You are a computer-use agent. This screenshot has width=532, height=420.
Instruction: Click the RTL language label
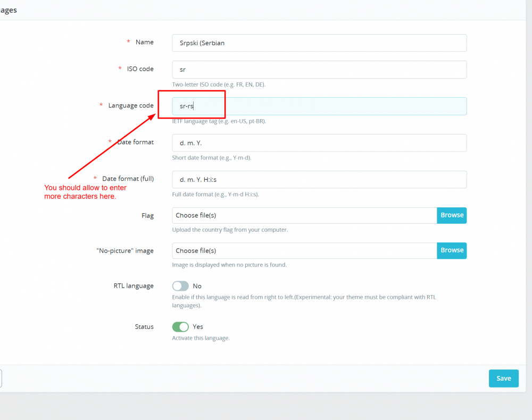(x=134, y=285)
